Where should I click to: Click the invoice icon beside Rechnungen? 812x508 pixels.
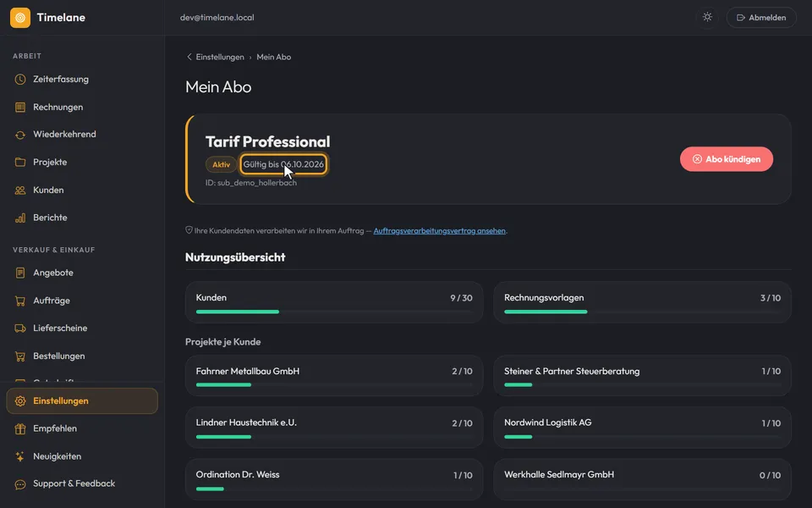pyautogui.click(x=20, y=108)
